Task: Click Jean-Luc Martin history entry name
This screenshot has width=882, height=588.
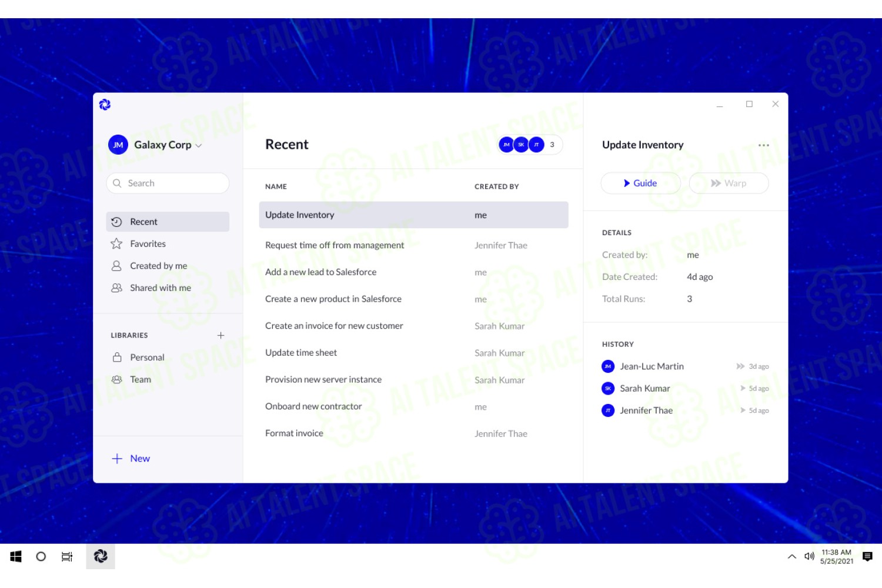Action: 652,366
